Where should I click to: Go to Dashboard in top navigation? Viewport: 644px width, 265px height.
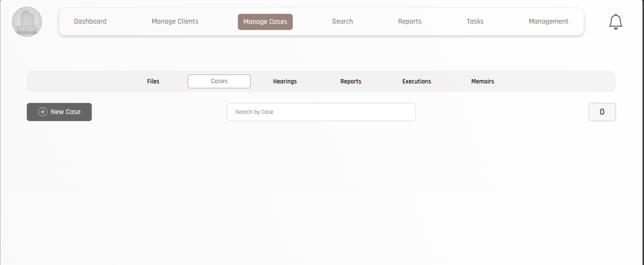(x=90, y=22)
